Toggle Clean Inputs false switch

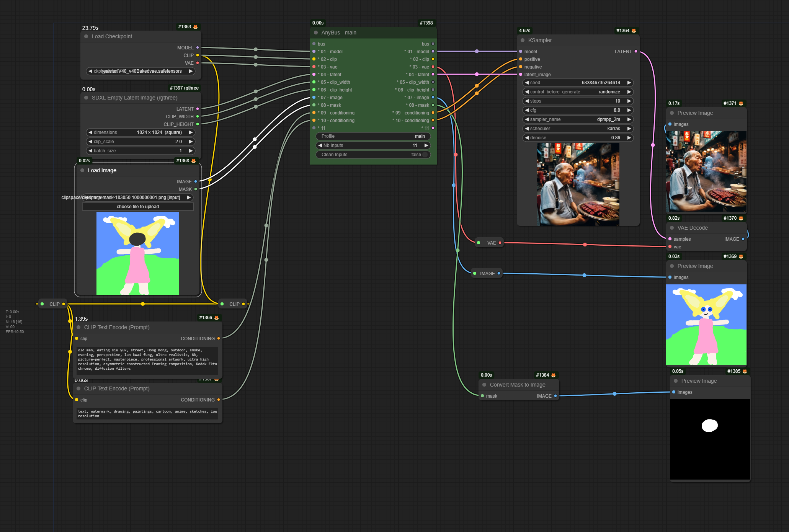pyautogui.click(x=424, y=155)
